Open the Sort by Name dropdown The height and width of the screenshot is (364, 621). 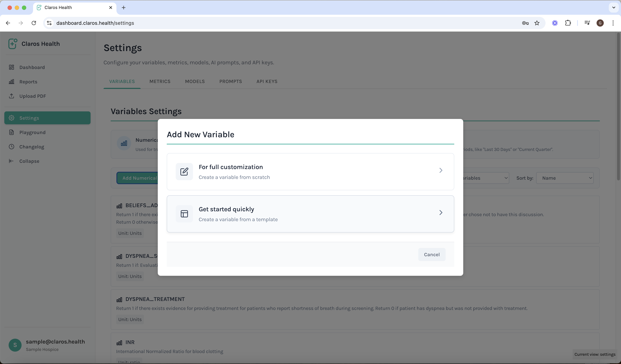[565, 178]
